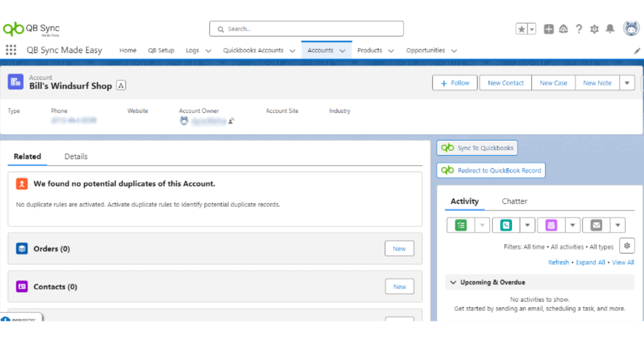Click the global Search field

click(x=306, y=29)
